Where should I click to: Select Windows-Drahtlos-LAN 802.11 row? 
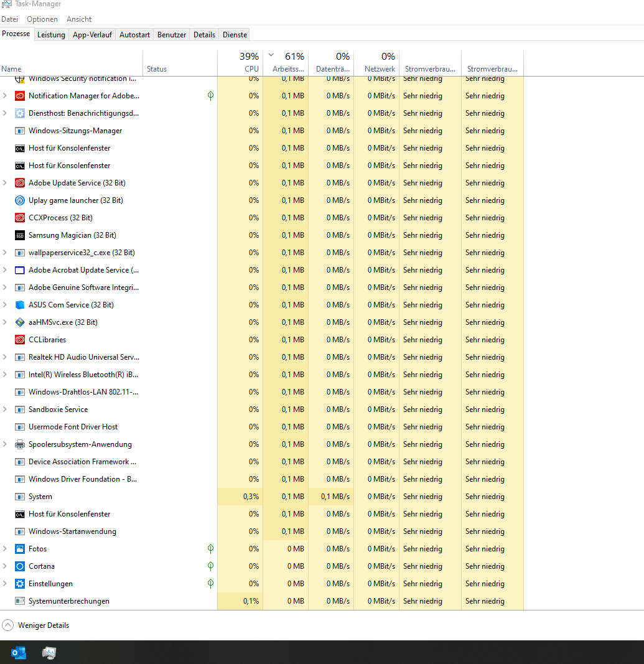coord(262,392)
